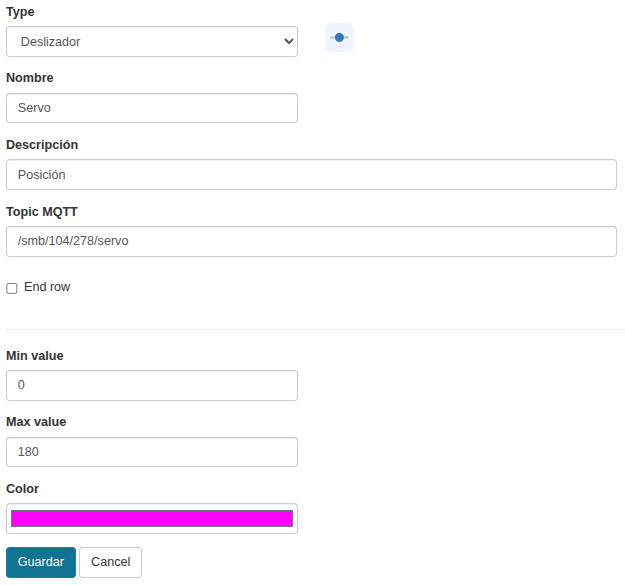Click the Descripción label

tap(42, 145)
